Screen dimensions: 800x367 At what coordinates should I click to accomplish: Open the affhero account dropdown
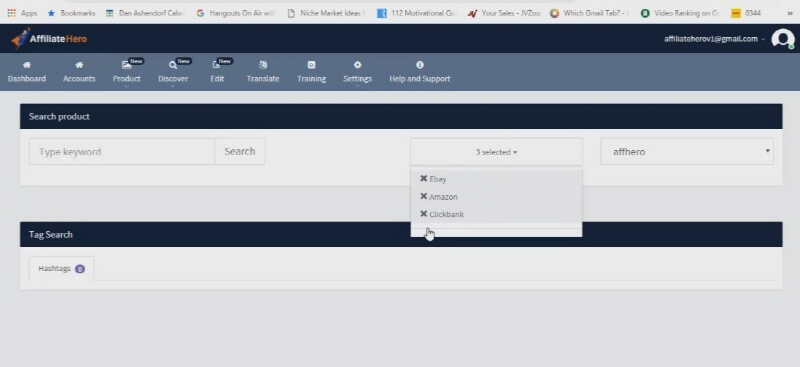(x=687, y=152)
